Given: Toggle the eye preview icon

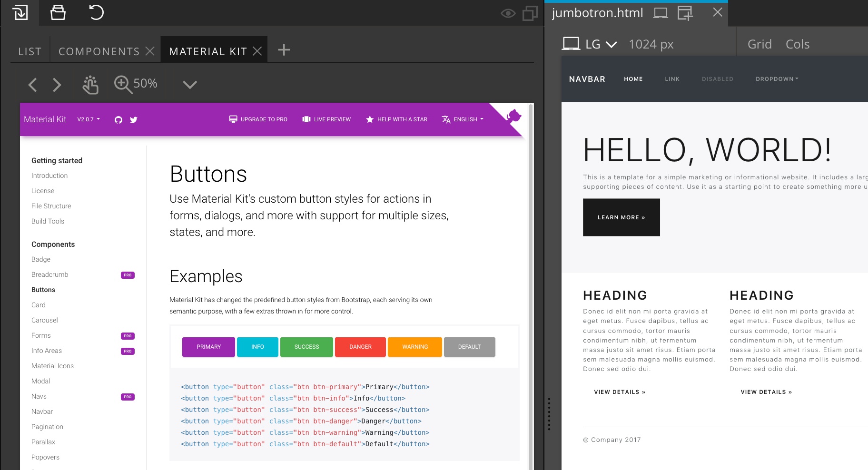Looking at the screenshot, I should click(x=508, y=13).
